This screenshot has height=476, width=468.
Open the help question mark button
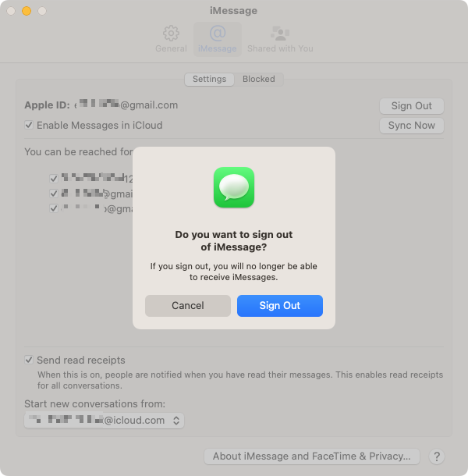437,456
